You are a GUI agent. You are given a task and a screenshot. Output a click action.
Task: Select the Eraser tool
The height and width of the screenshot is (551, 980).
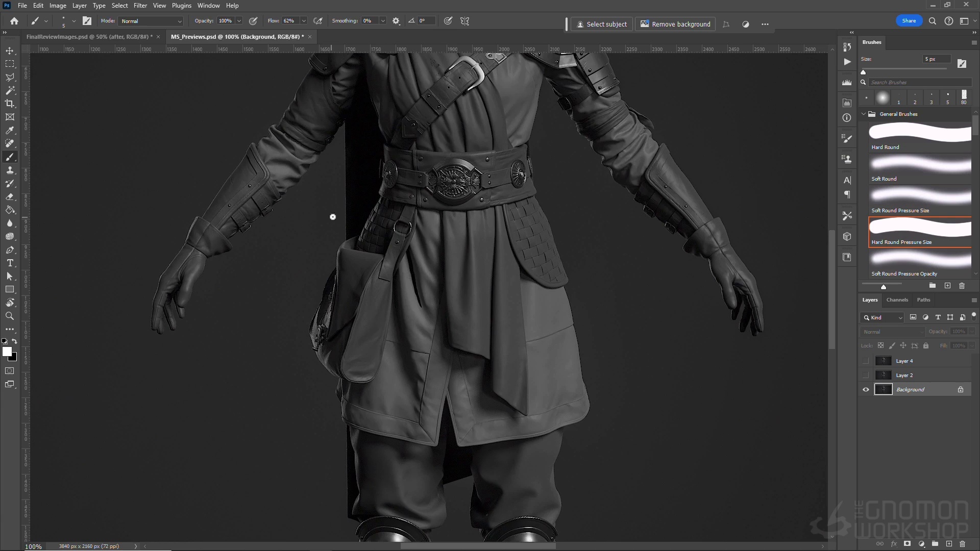click(x=10, y=196)
